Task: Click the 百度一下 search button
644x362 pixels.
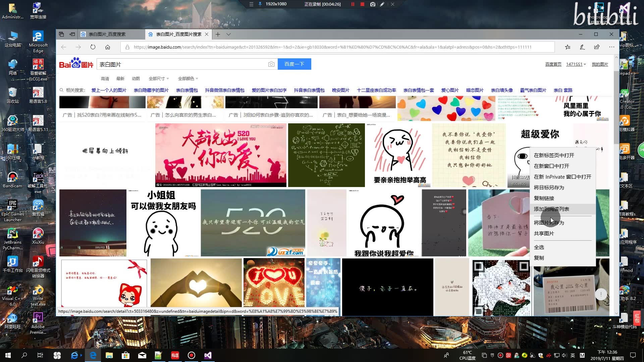Action: [x=294, y=64]
